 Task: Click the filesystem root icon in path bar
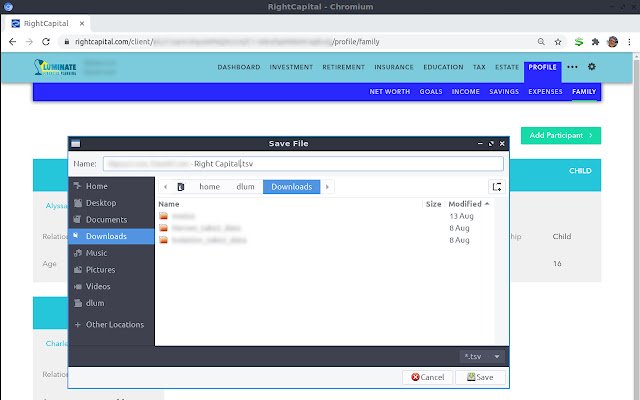pyautogui.click(x=181, y=187)
